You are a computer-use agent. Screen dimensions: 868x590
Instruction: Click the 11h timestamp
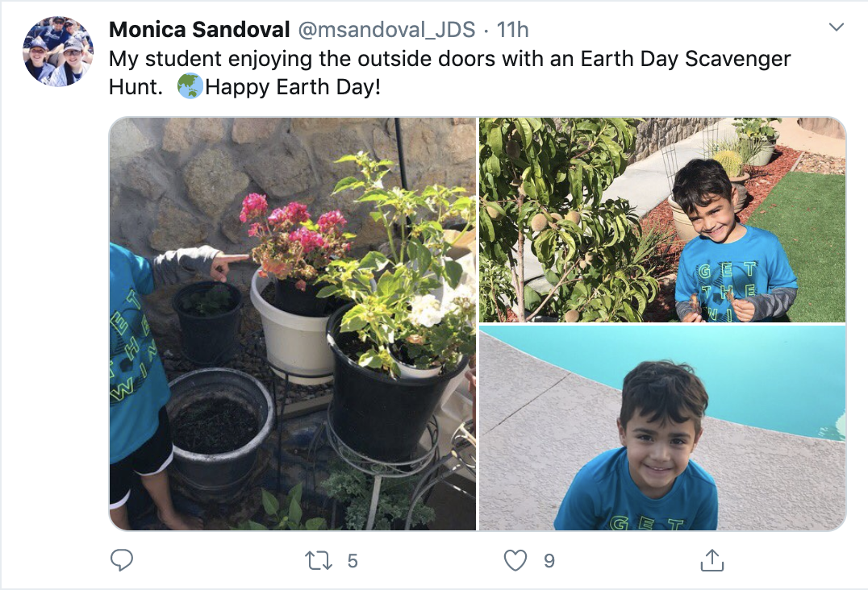pos(512,30)
